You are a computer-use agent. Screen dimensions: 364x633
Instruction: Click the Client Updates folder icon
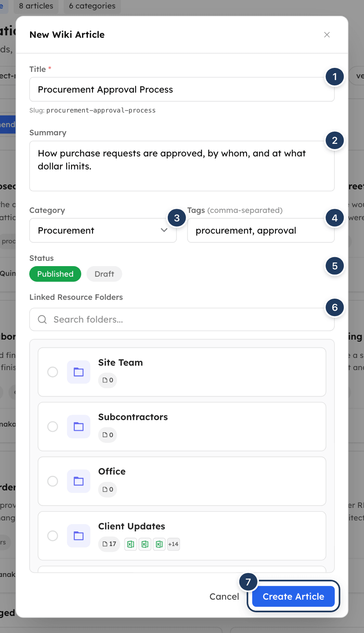coord(78,535)
